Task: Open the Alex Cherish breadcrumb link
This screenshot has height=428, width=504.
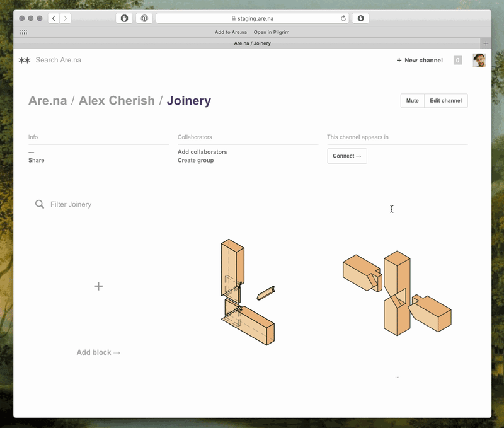Action: point(117,101)
